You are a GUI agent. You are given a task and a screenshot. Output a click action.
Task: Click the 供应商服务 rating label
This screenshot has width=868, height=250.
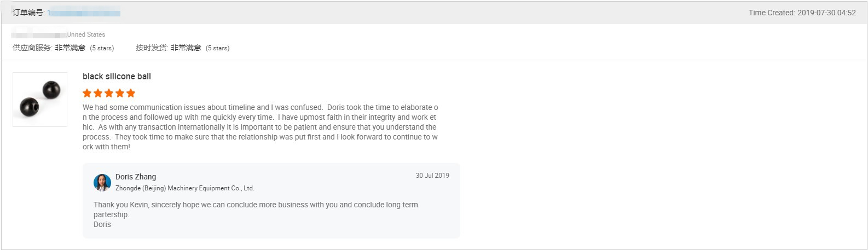click(32, 48)
